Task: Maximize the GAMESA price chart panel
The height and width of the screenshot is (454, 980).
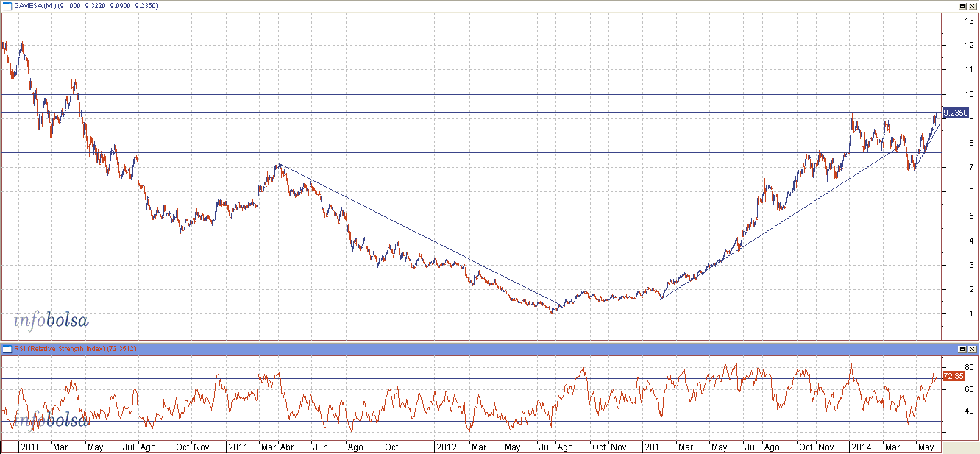Action: pos(962,5)
